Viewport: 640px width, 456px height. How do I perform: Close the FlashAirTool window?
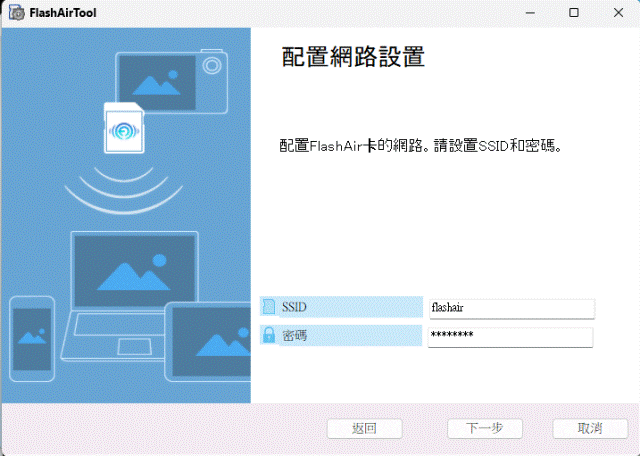coord(618,13)
